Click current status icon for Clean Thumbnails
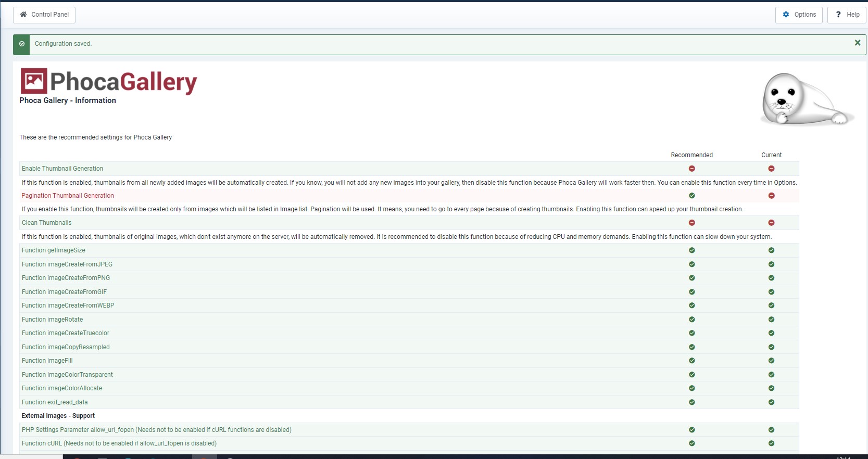This screenshot has height=459, width=868. point(772,223)
